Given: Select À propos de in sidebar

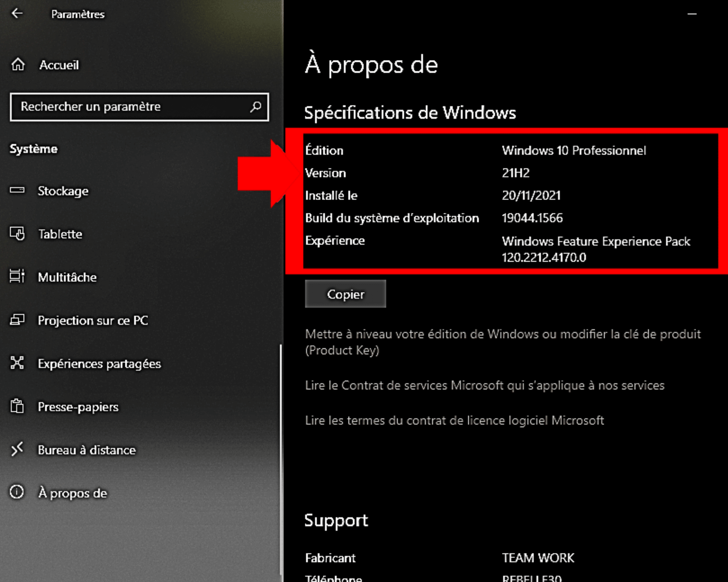Looking at the screenshot, I should [x=73, y=493].
